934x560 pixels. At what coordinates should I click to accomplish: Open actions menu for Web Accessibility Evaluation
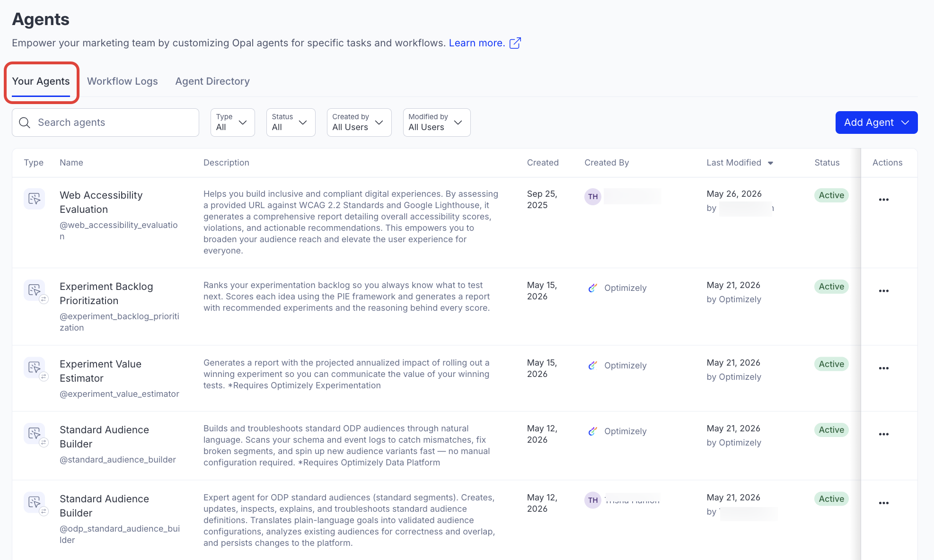884,200
